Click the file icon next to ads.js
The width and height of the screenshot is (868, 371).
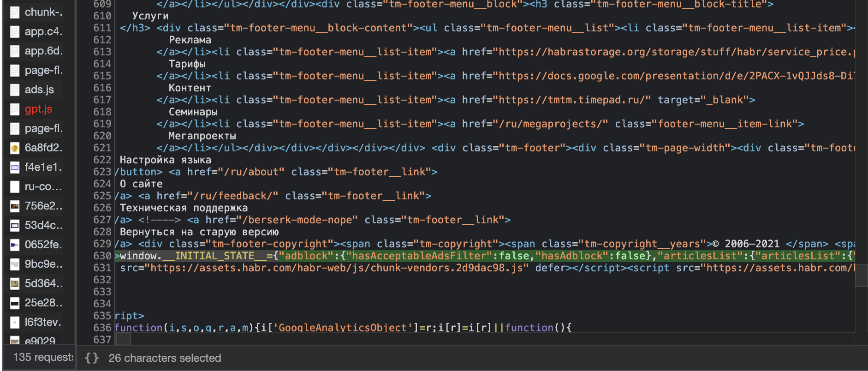tap(15, 90)
